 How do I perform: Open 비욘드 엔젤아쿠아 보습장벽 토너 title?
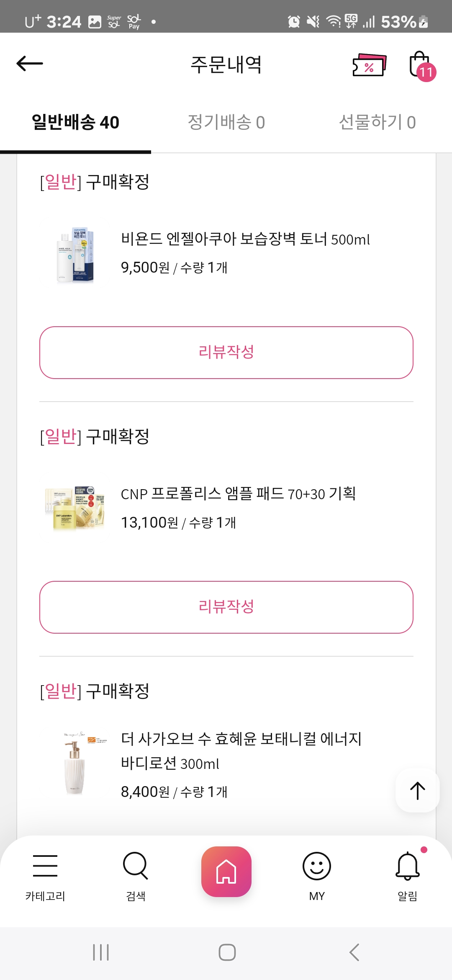(245, 239)
